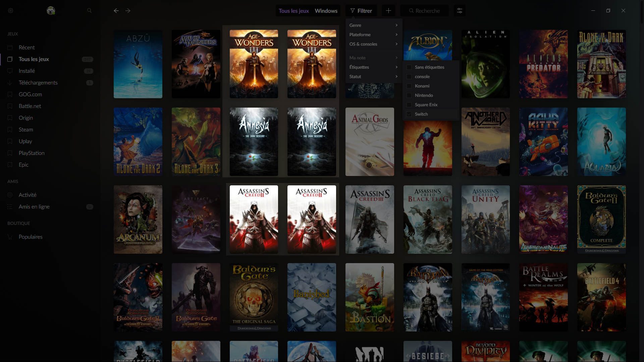Image resolution: width=644 pixels, height=362 pixels.
Task: Click the plus add-game icon
Action: (388, 11)
